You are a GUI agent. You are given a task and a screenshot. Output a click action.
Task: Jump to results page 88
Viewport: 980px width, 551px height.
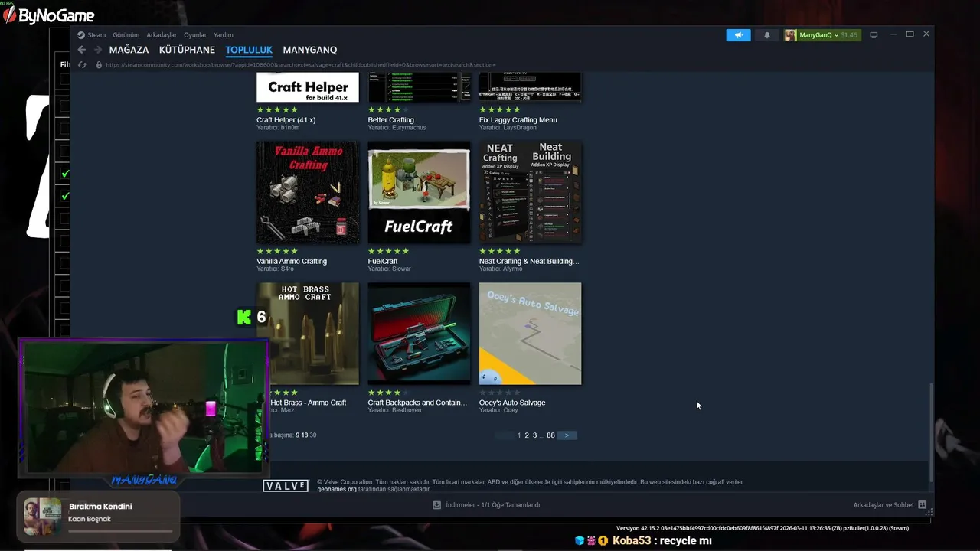[x=550, y=435]
